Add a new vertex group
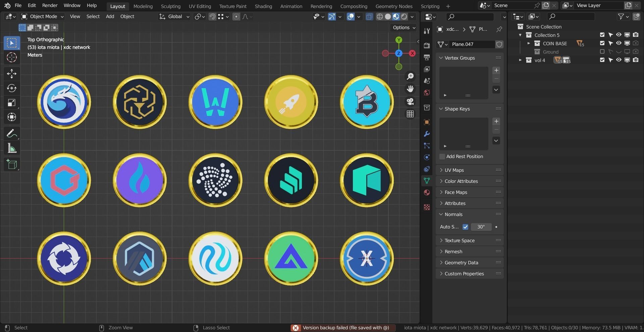644x332 pixels. 496,70
